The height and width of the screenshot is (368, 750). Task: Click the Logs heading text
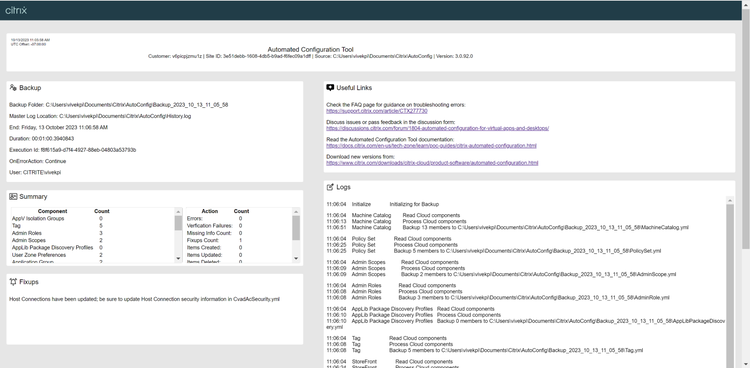343,187
